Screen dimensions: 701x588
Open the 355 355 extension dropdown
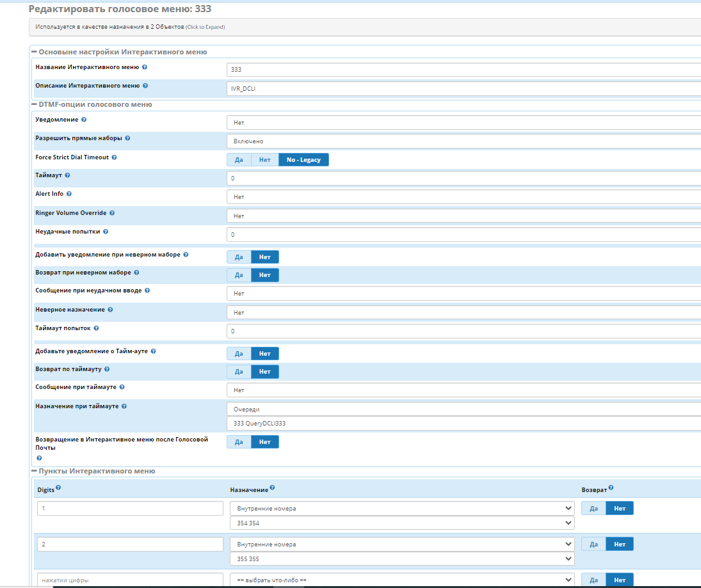coord(402,559)
